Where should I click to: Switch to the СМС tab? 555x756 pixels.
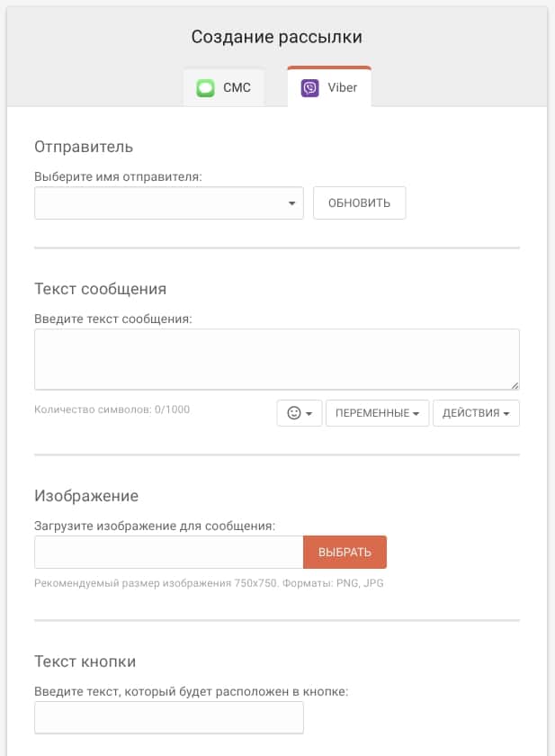pyautogui.click(x=224, y=88)
